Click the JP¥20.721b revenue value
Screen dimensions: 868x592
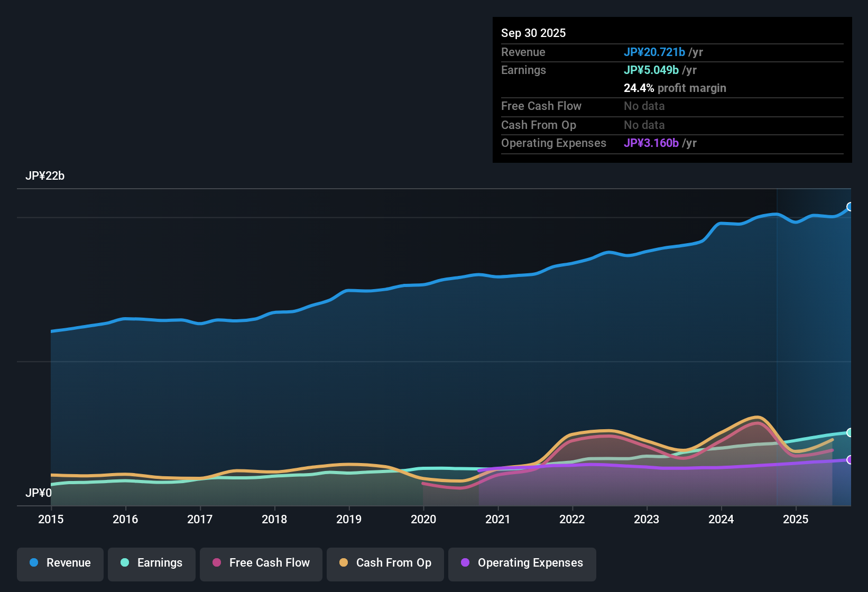pos(654,52)
